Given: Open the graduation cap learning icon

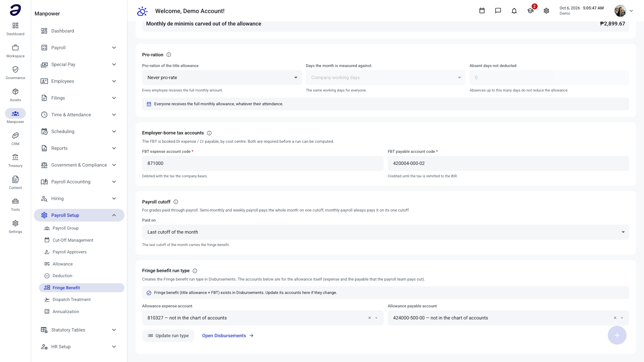Looking at the screenshot, I should (x=530, y=11).
